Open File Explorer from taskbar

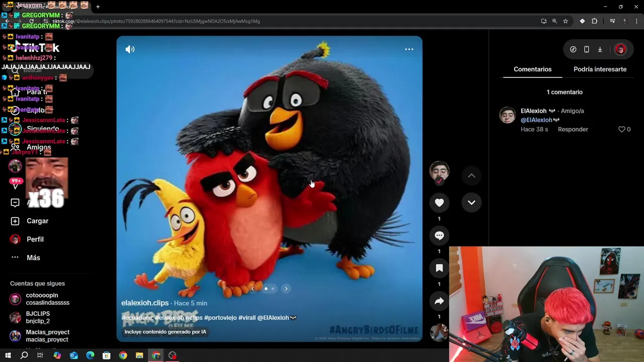pos(139,355)
